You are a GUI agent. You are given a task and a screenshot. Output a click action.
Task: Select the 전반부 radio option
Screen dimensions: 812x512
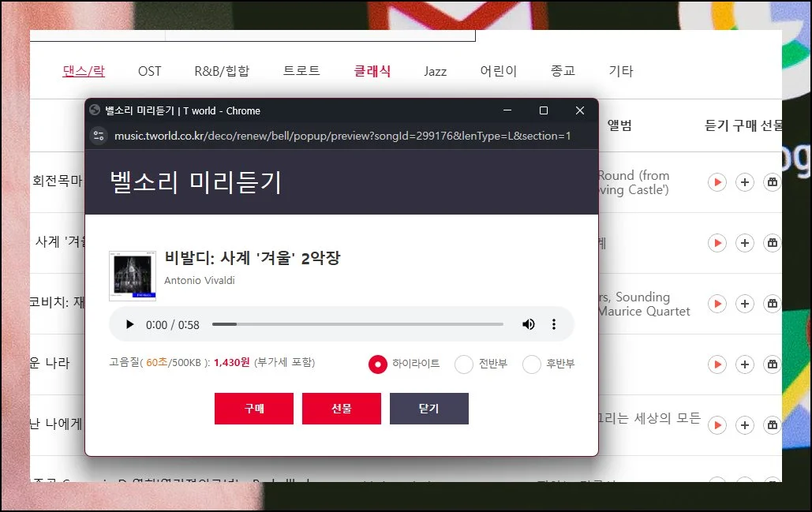(x=464, y=364)
